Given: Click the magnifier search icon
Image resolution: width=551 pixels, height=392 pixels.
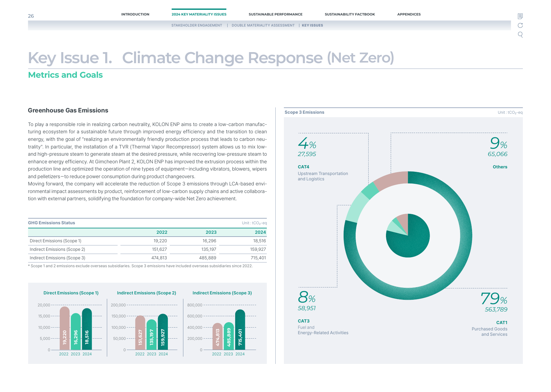Looking at the screenshot, I should [x=520, y=35].
